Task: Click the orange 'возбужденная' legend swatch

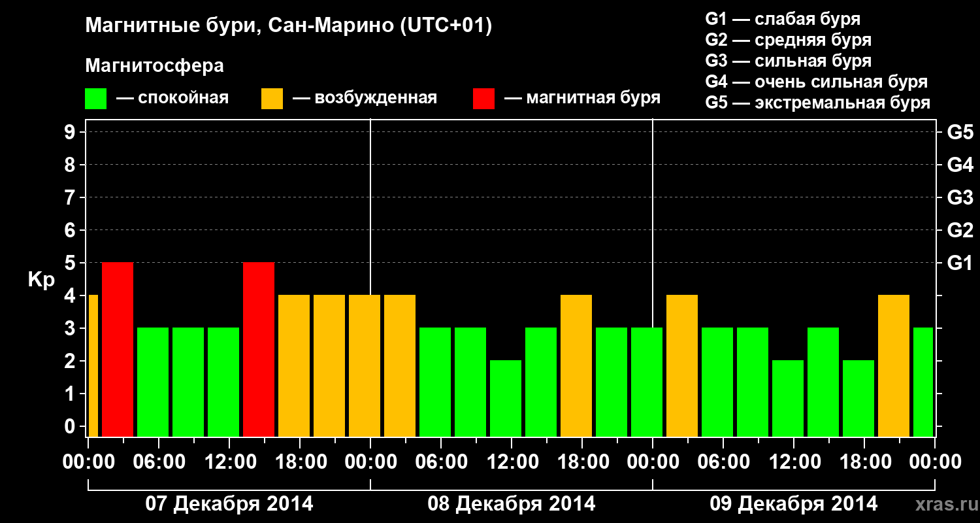Action: pyautogui.click(x=272, y=99)
